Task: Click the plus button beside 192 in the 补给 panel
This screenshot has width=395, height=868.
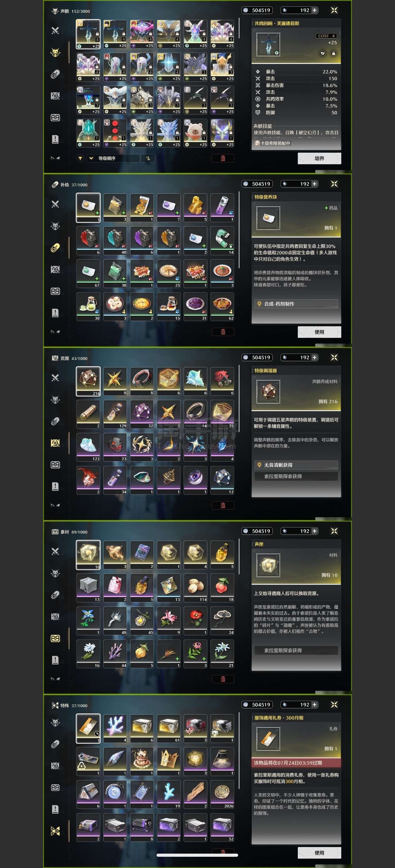Action: click(314, 184)
